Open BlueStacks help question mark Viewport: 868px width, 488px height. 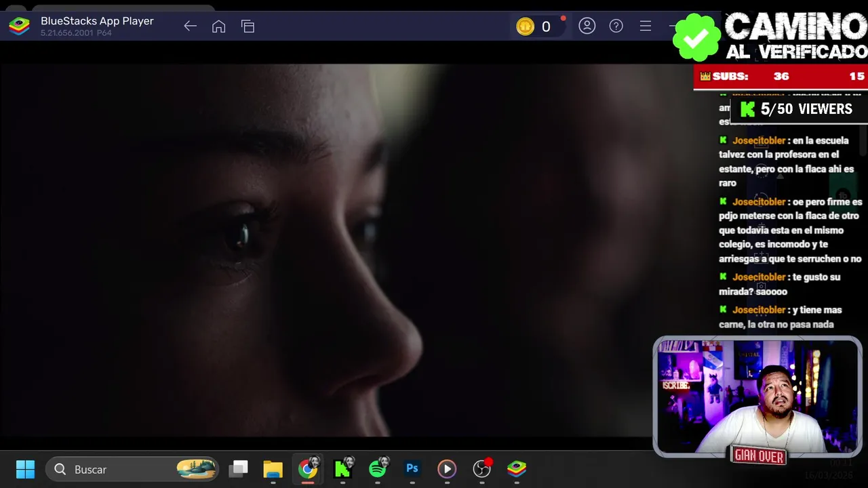pos(616,26)
